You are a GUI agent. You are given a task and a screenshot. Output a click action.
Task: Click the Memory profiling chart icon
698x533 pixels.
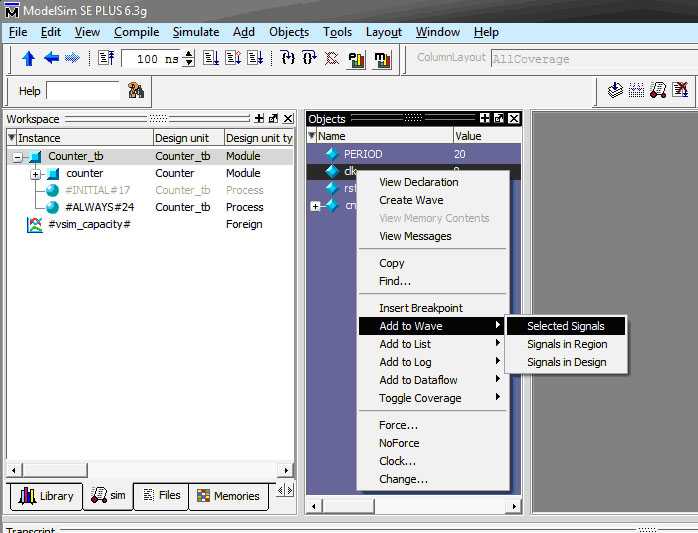point(382,60)
